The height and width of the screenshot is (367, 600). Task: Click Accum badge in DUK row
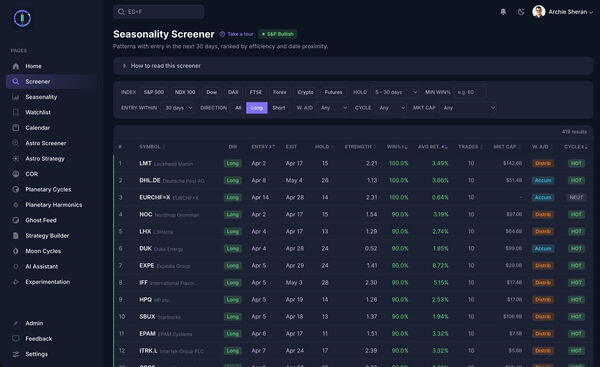(x=543, y=249)
